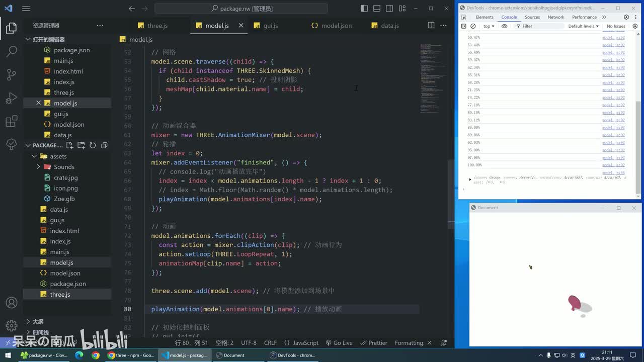Open the Network tab in DevTools
Screen dimensions: 644x362
click(556, 17)
